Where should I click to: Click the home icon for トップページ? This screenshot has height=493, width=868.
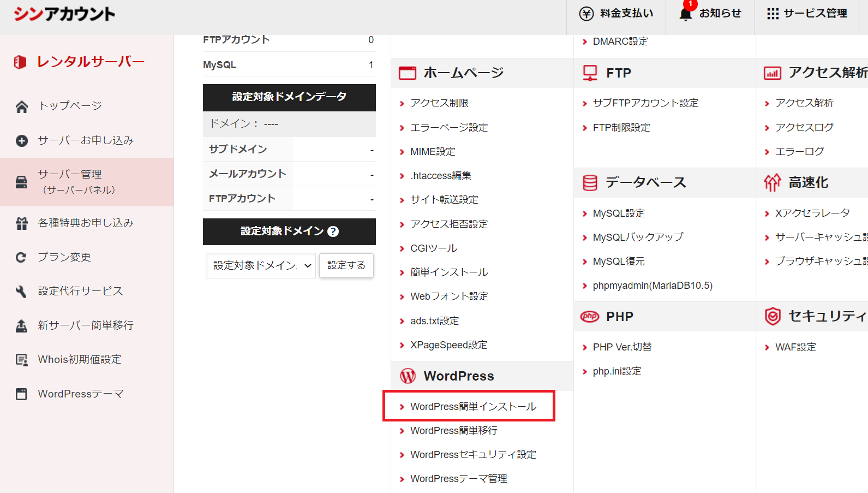point(22,106)
